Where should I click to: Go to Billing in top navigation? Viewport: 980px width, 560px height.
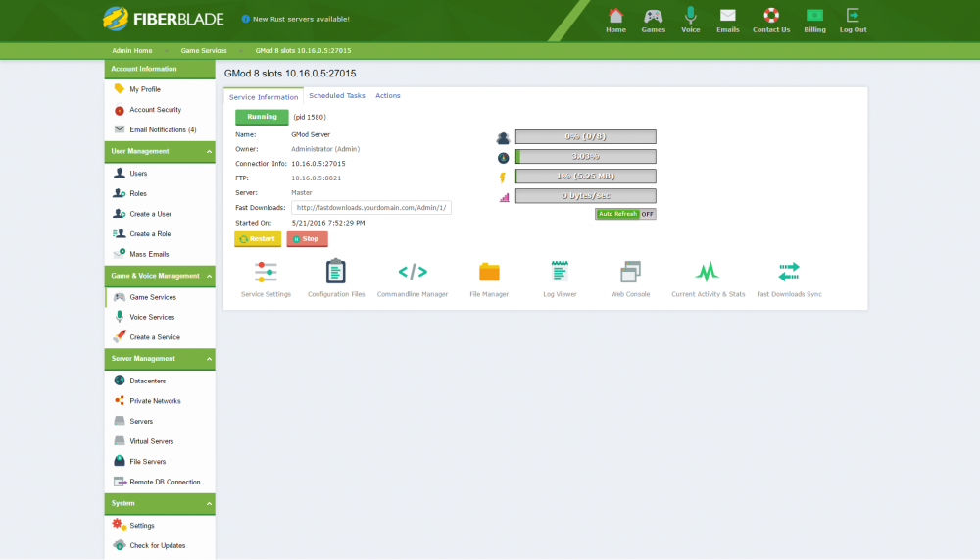point(814,20)
